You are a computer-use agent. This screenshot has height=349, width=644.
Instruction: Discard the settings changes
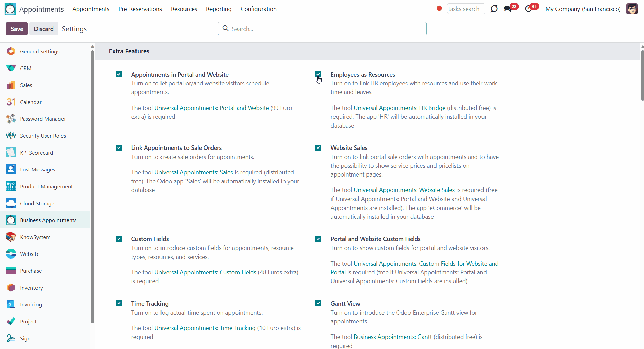click(44, 29)
